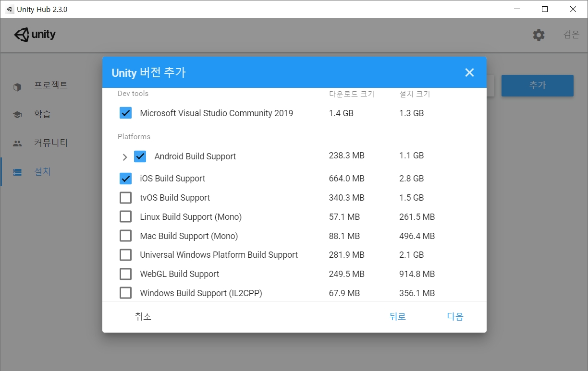The image size is (588, 371).
Task: Click the 'Unity 버전 추가' dialog title
Action: (x=148, y=73)
